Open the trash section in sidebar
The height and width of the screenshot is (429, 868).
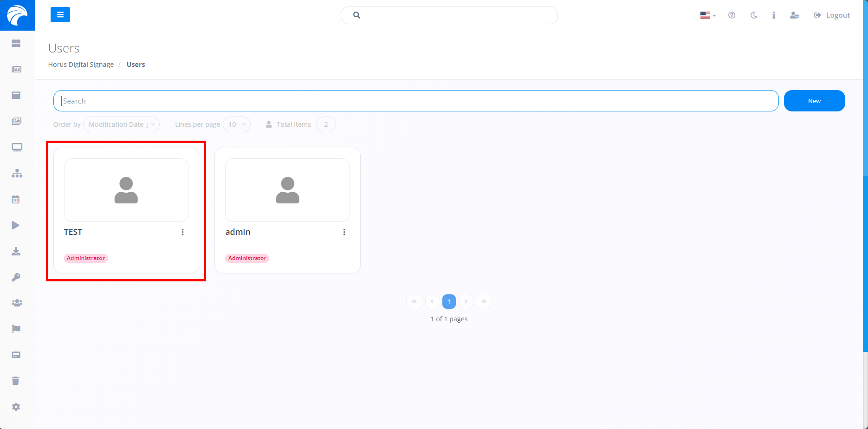point(17,380)
